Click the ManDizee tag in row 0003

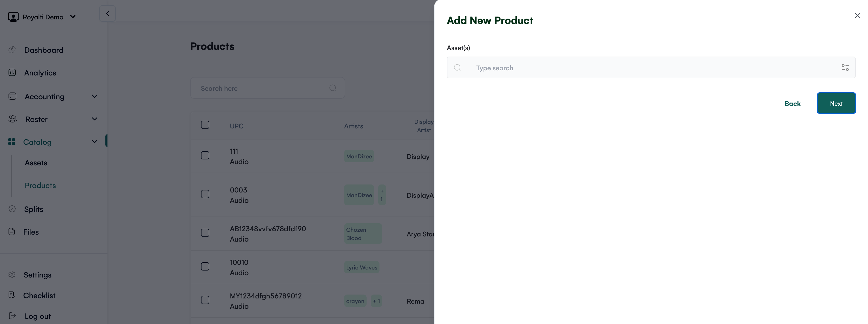pyautogui.click(x=359, y=195)
